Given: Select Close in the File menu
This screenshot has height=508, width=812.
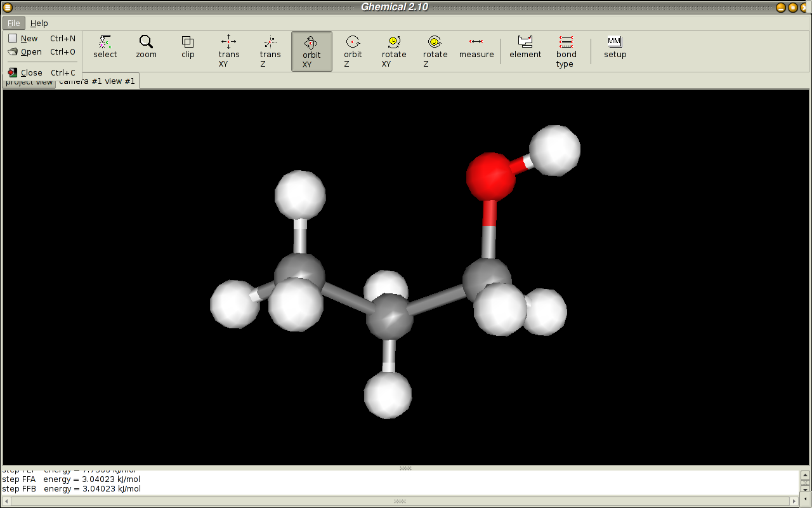Looking at the screenshot, I should (x=31, y=72).
